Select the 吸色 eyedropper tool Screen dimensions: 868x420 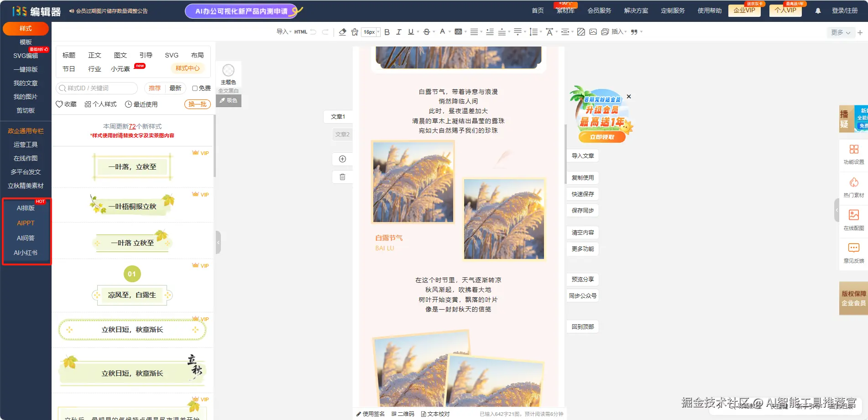pos(230,100)
